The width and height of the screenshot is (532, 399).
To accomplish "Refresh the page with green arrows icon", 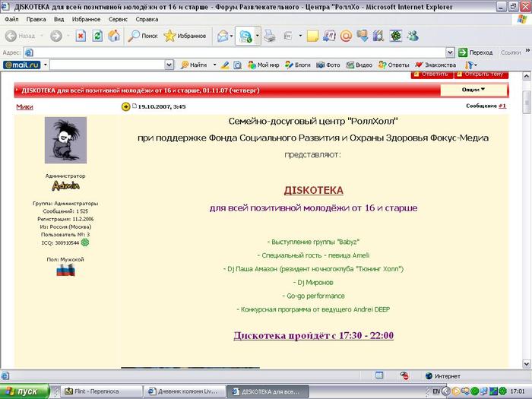I will [97, 36].
